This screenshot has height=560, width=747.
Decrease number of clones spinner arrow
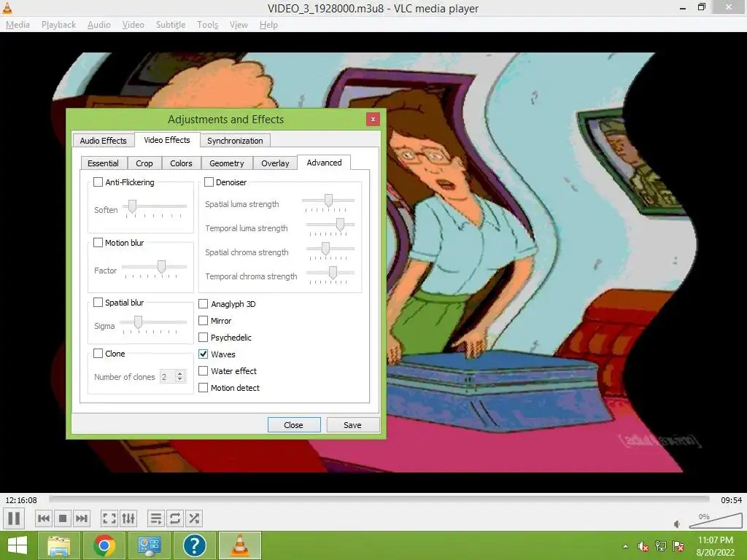click(x=179, y=379)
